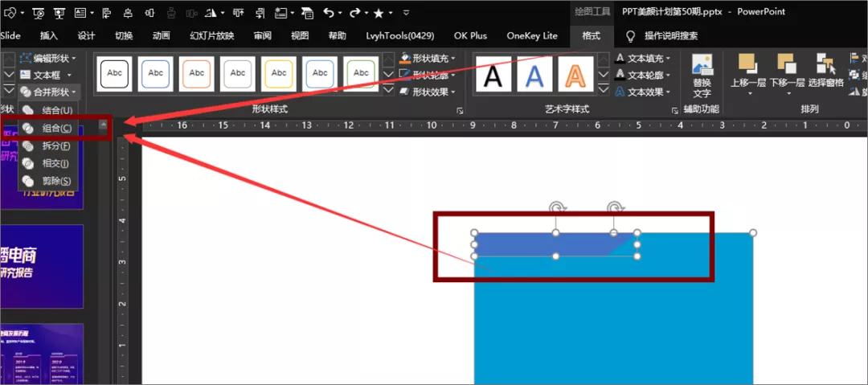The image size is (868, 385).
Task: Open the 插入 (Insert) ribbon tab
Action: click(49, 36)
